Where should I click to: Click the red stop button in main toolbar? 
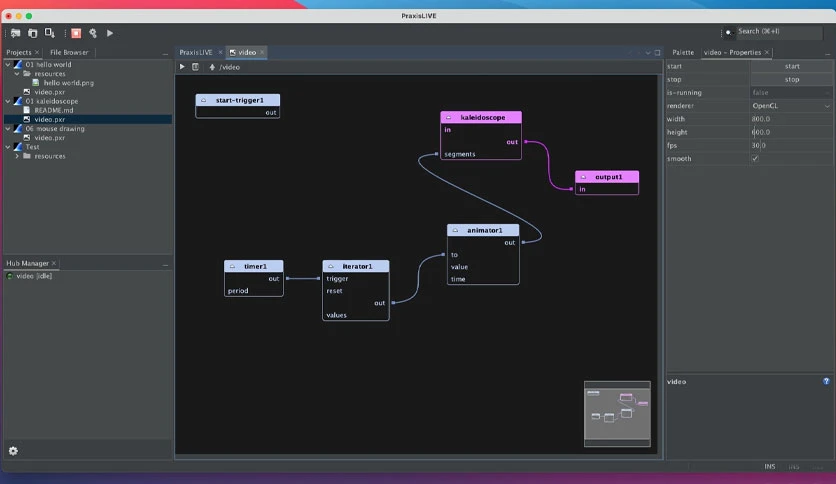coord(76,33)
